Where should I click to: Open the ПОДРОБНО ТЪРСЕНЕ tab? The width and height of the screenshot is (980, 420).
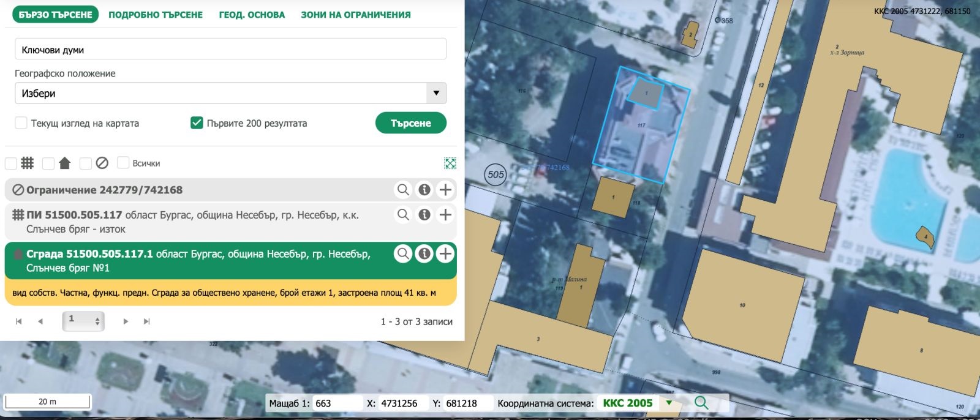(x=156, y=15)
